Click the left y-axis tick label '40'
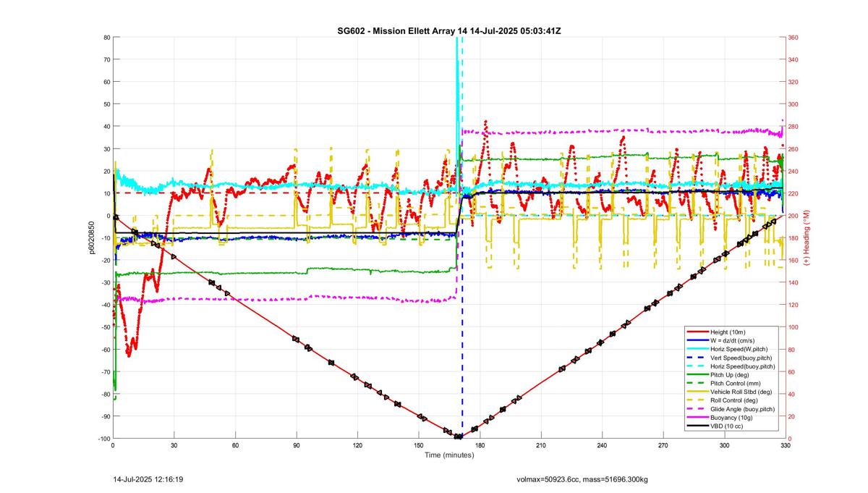 106,127
